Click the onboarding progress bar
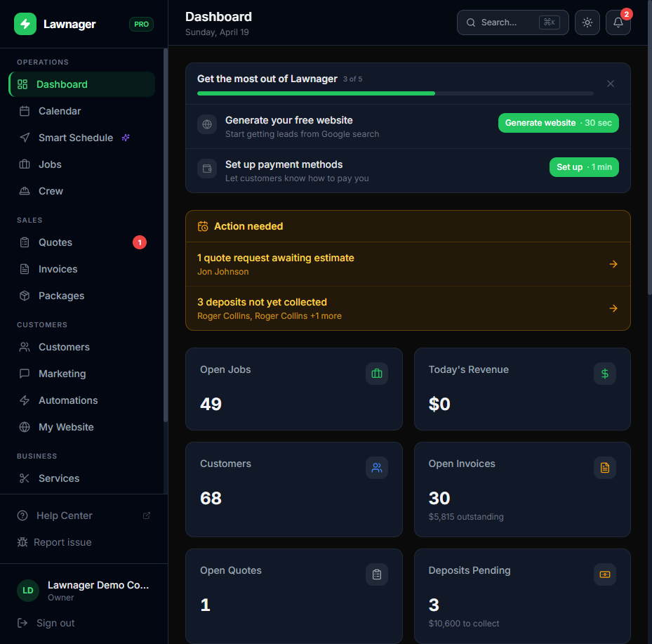The width and height of the screenshot is (652, 644). [395, 93]
